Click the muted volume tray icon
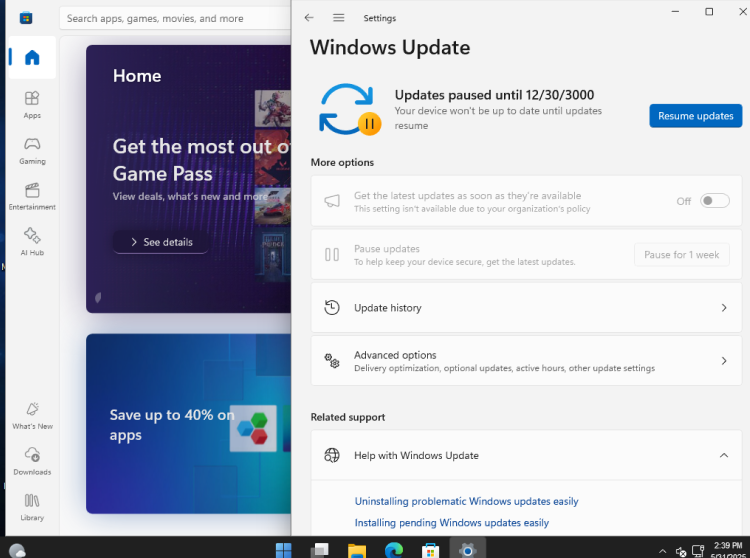This screenshot has height=558, width=750. 681,552
